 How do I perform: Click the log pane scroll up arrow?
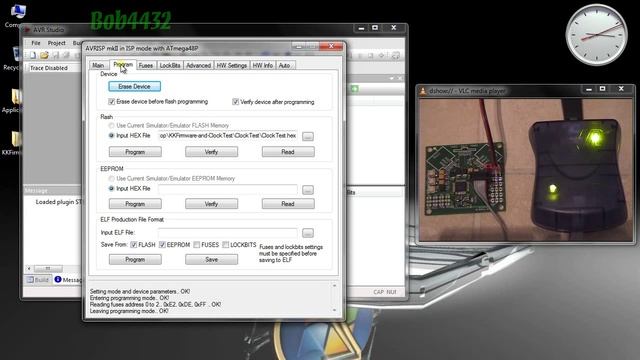(x=335, y=286)
